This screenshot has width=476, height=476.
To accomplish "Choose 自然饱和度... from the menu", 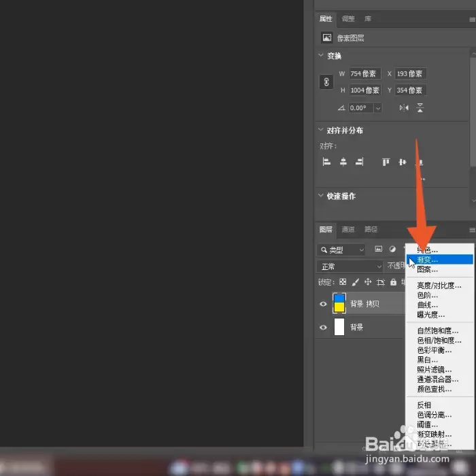I will [439, 330].
